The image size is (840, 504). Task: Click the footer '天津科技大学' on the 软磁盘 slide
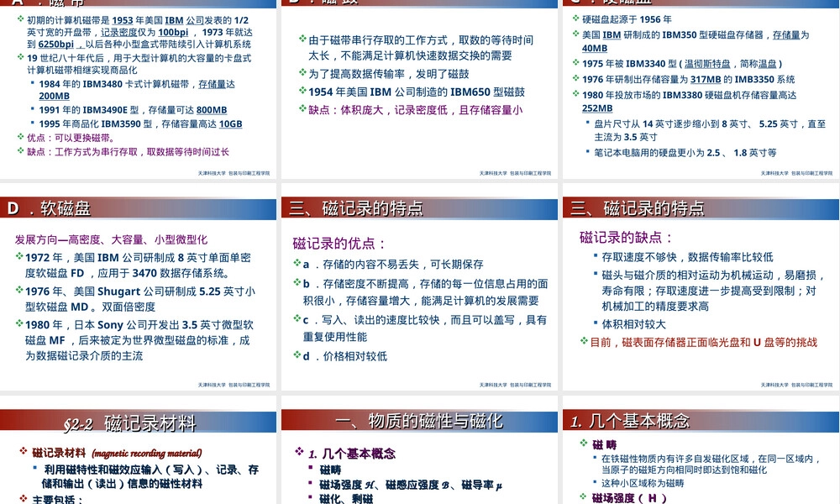[x=212, y=385]
